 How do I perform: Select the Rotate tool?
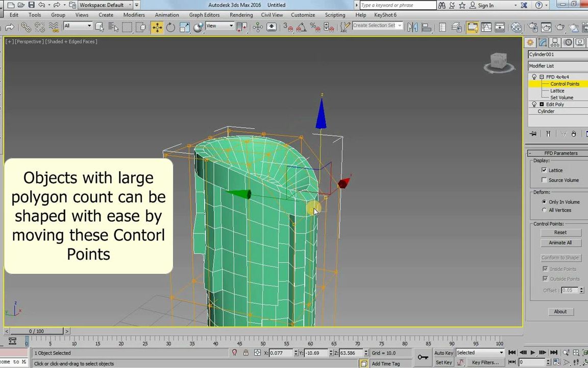(170, 26)
